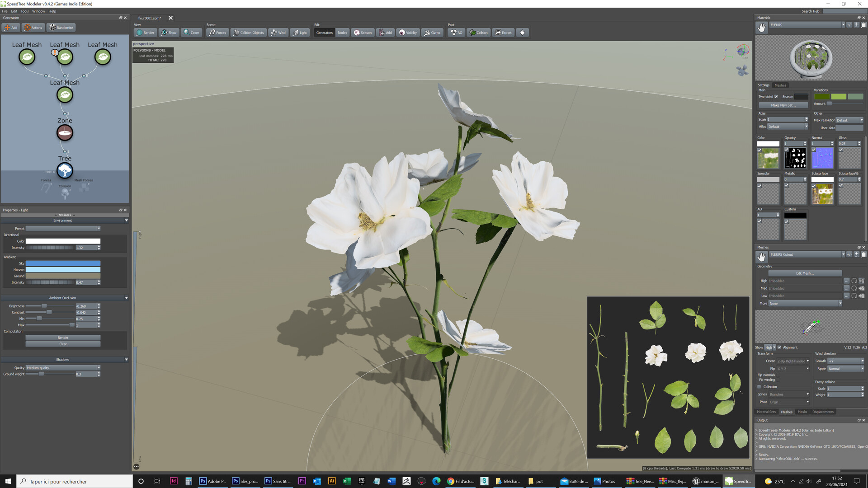Select the Zone node in Generation graph
This screenshot has height=488, width=868.
[65, 133]
